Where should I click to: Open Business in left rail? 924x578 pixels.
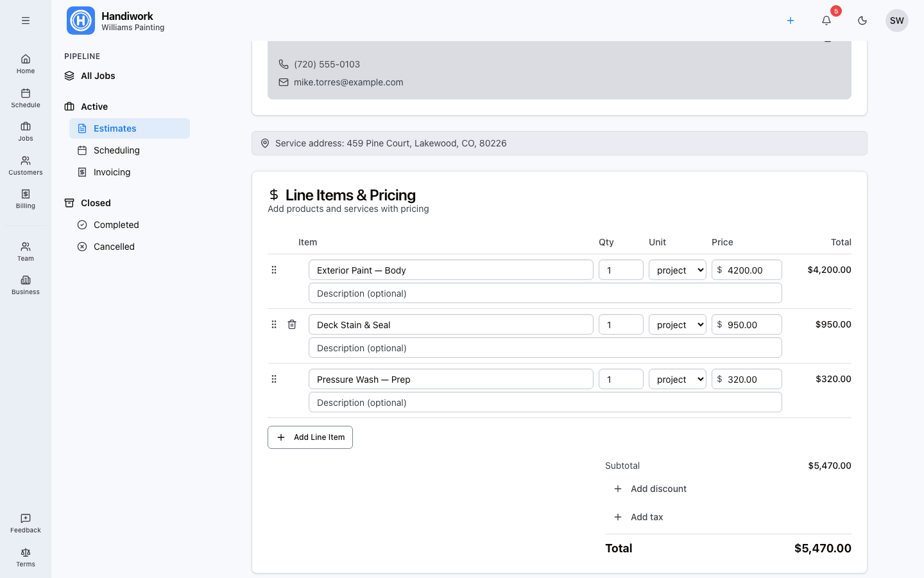click(x=26, y=285)
